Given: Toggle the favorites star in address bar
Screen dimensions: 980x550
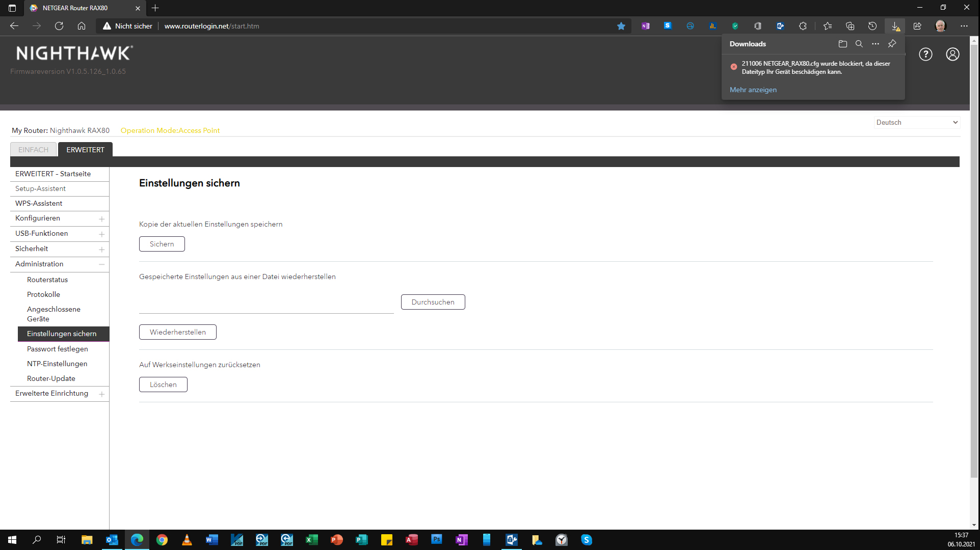Looking at the screenshot, I should [x=621, y=26].
